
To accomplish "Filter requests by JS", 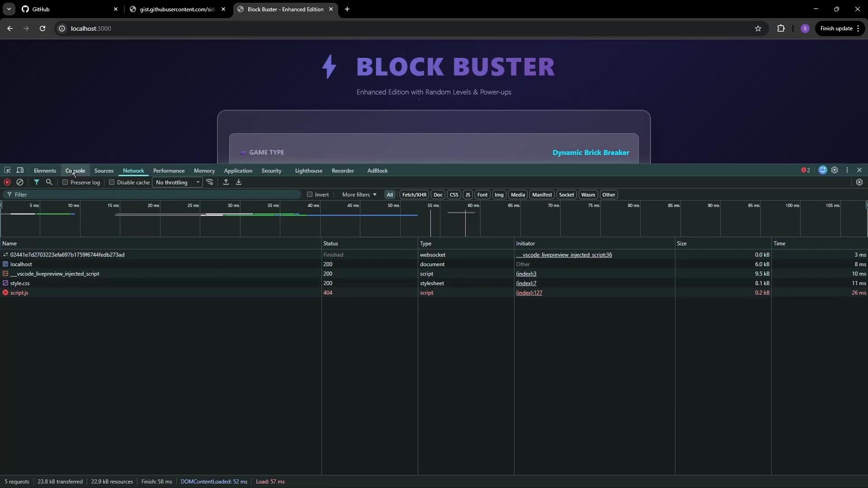I will [x=467, y=195].
